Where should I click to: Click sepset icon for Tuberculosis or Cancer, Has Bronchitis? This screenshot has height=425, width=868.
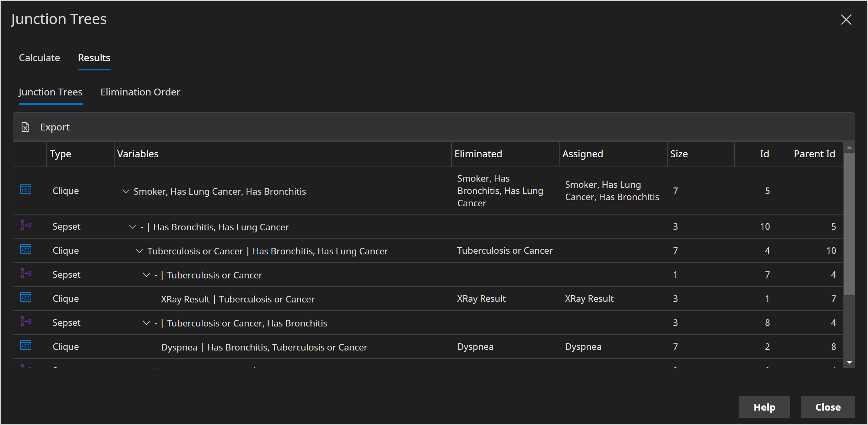pos(26,321)
